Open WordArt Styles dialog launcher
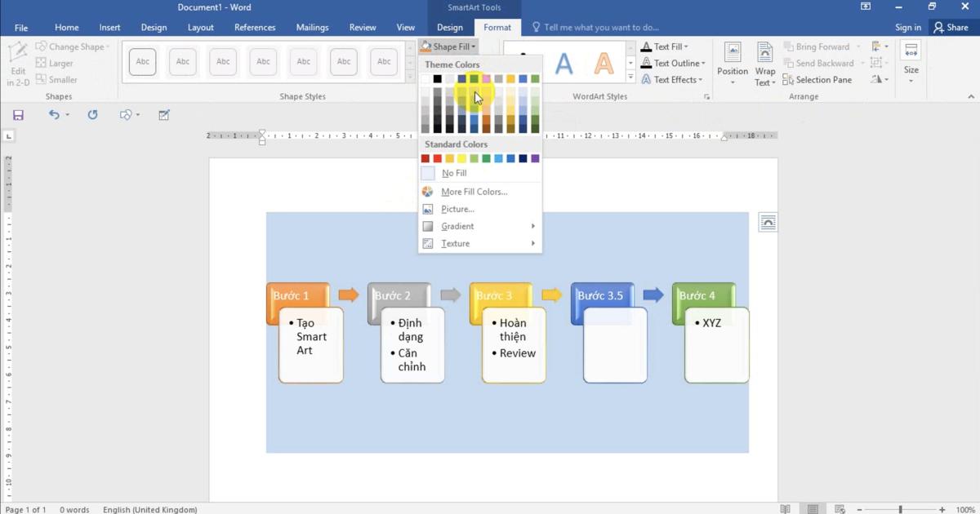The image size is (980, 514). pos(706,96)
